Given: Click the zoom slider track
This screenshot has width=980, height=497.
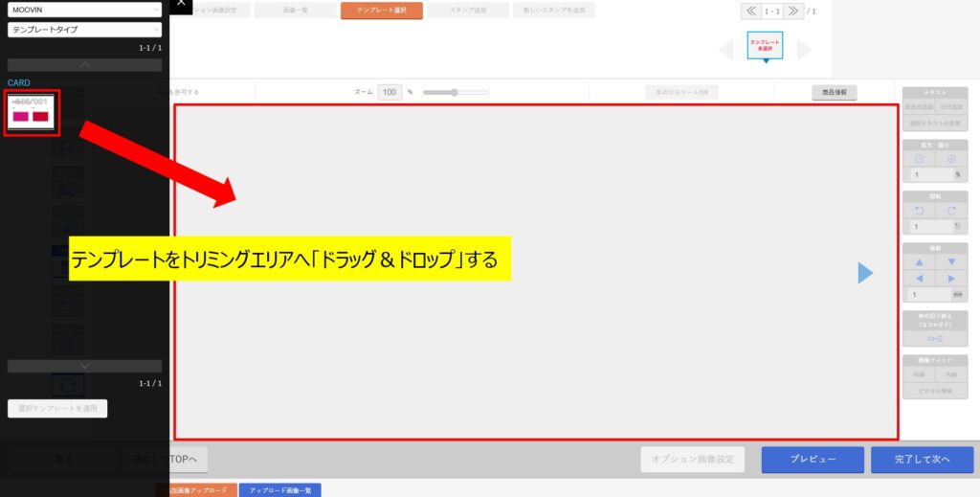Looking at the screenshot, I should [x=457, y=93].
